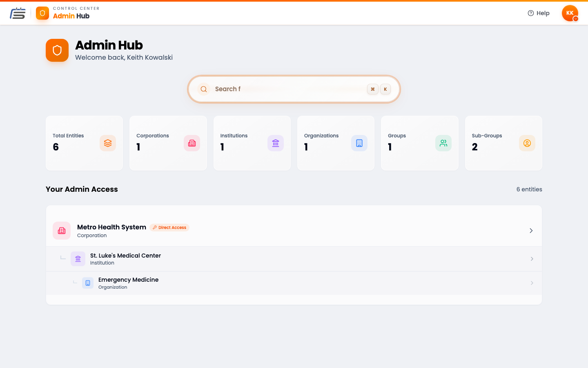Viewport: 588px width, 368px height.
Task: Open Emergency Medicine organization
Action: (294, 283)
